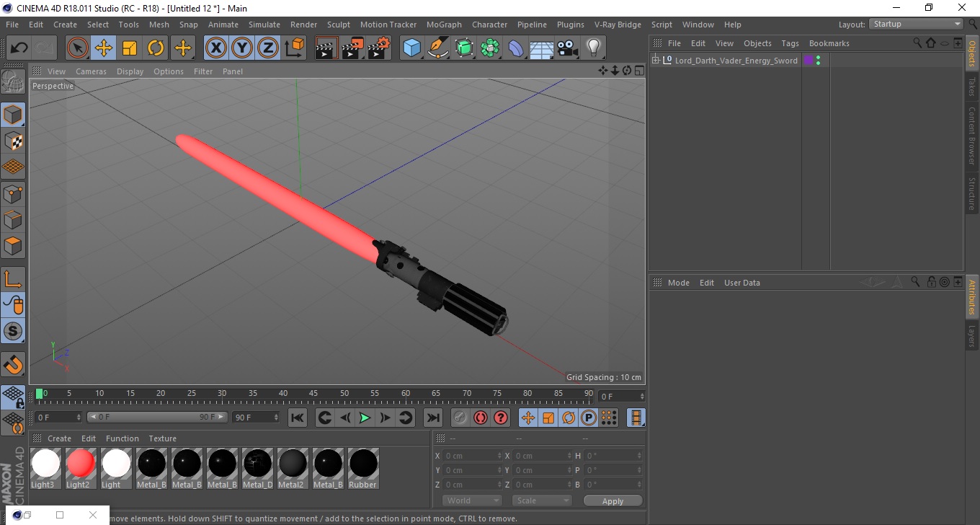Toggle Y axis lock

click(242, 48)
